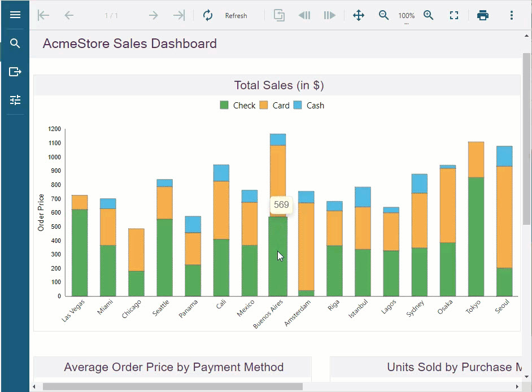Click the Cali green Check bar
Viewport: 532px width, 392px height.
coord(221,268)
